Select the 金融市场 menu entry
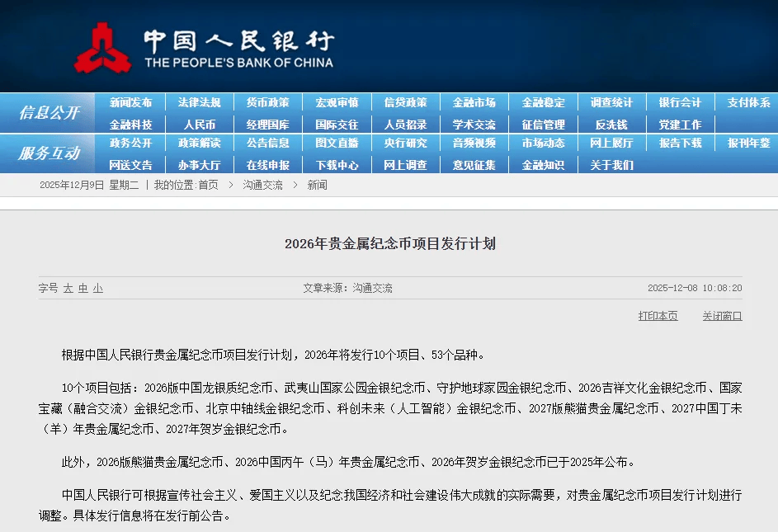 [x=474, y=101]
